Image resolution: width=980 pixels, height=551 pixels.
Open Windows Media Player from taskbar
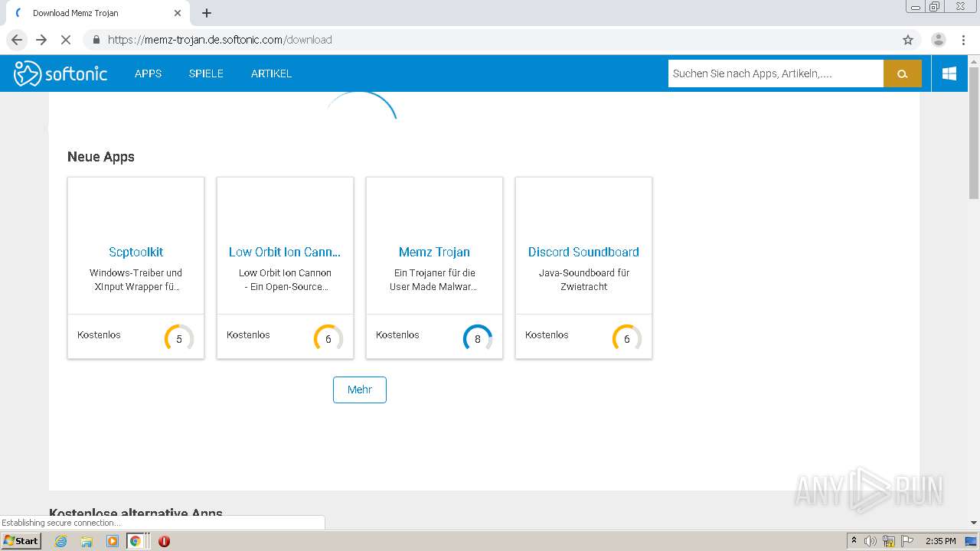[113, 541]
